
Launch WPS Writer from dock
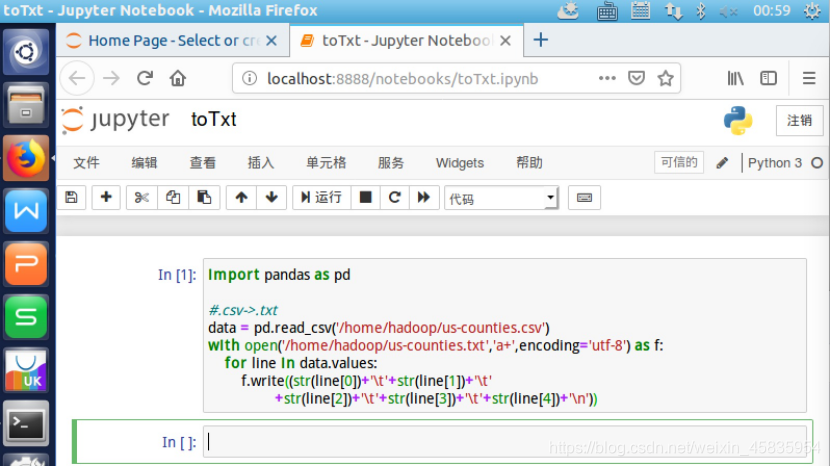tap(26, 211)
